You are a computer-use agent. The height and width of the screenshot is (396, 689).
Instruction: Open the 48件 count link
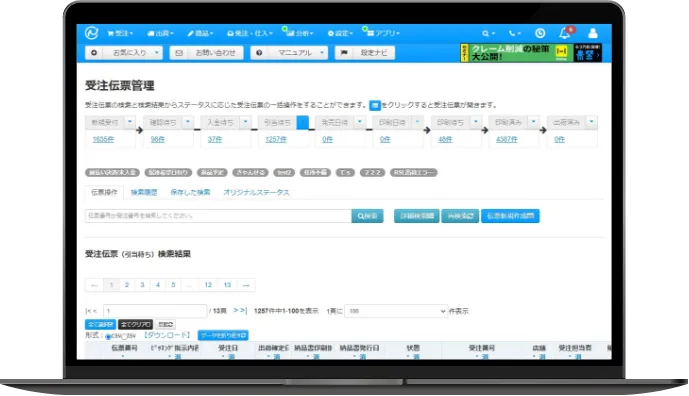(445, 139)
